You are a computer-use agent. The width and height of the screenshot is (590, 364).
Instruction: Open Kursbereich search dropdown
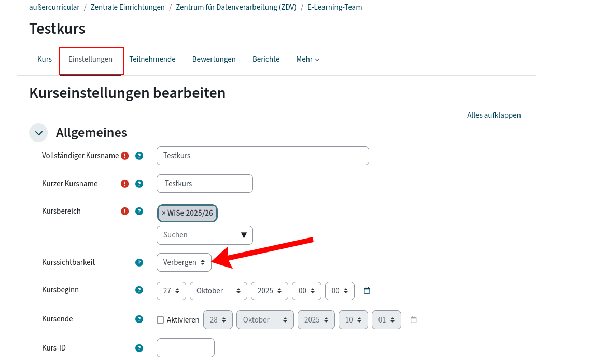[x=204, y=235]
